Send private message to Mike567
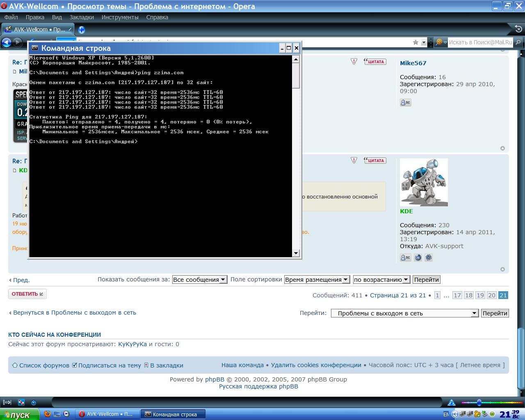The width and height of the screenshot is (525, 420). click(x=405, y=103)
